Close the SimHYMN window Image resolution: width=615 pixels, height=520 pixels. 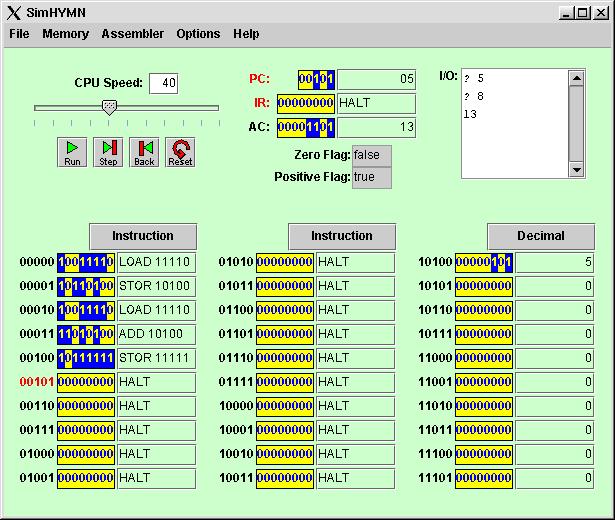click(600, 13)
